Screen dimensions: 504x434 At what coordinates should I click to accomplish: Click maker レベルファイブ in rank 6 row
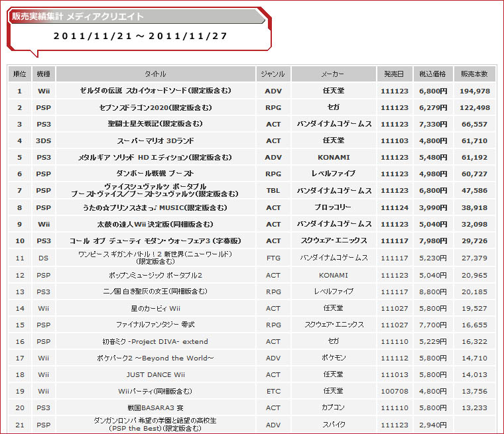(x=334, y=174)
